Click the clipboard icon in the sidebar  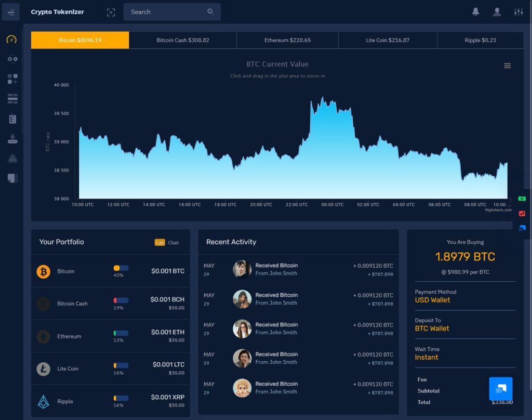pyautogui.click(x=11, y=118)
